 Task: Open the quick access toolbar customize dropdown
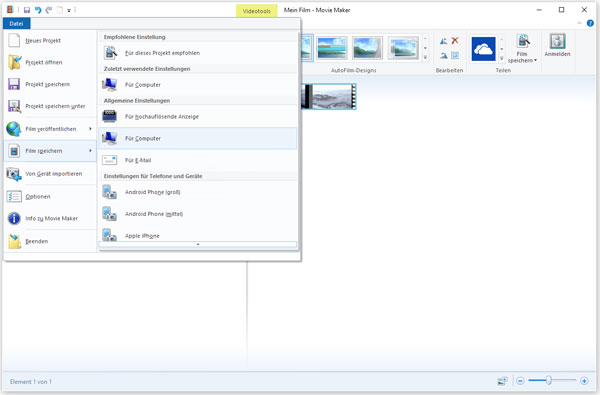coord(69,11)
